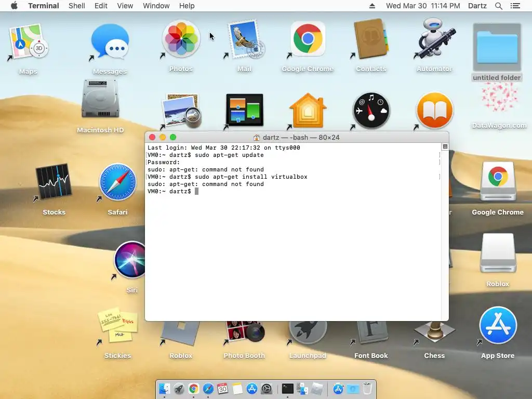Open the Shell menu
The width and height of the screenshot is (532, 399).
(77, 6)
